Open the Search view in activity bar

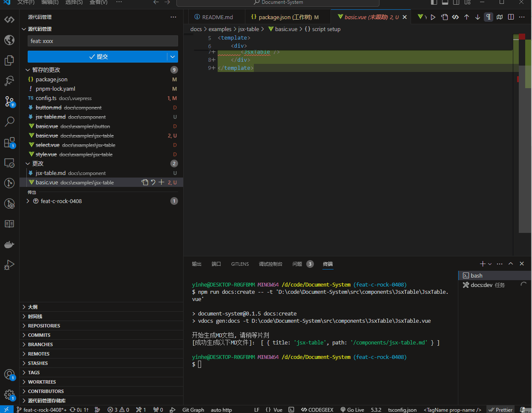click(9, 122)
